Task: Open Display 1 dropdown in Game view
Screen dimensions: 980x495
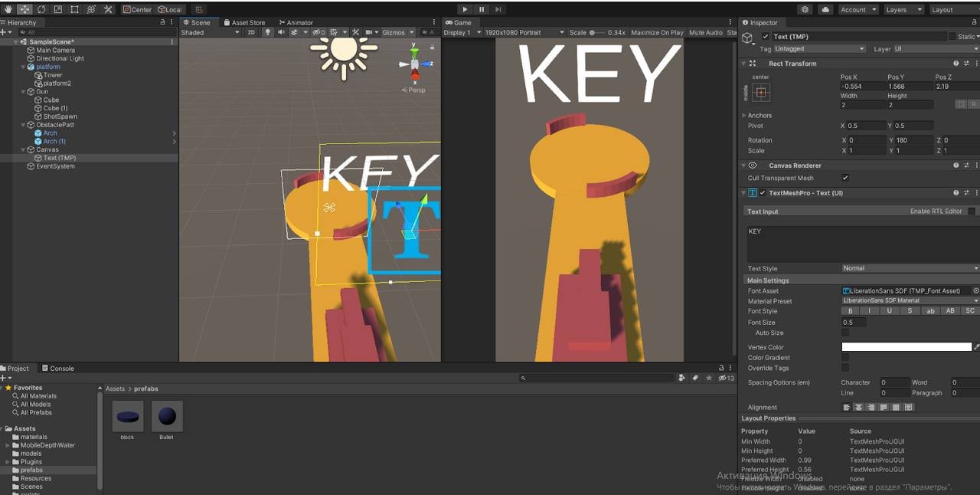Action: click(x=462, y=32)
